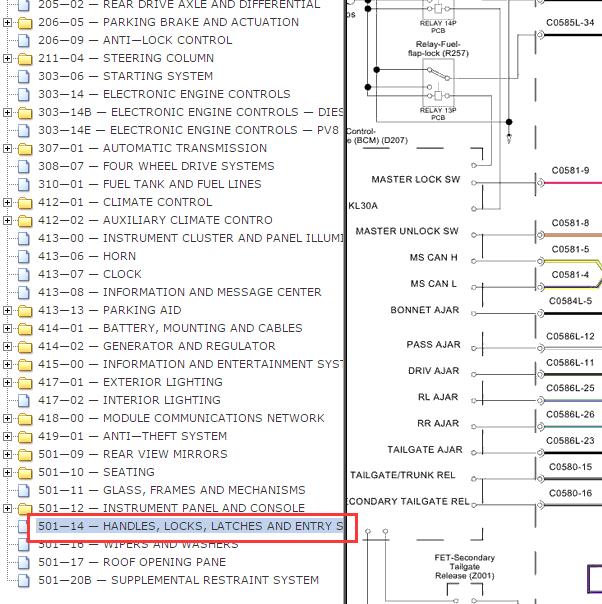Click the MASTER LOCK SW label in diagram

point(416,180)
